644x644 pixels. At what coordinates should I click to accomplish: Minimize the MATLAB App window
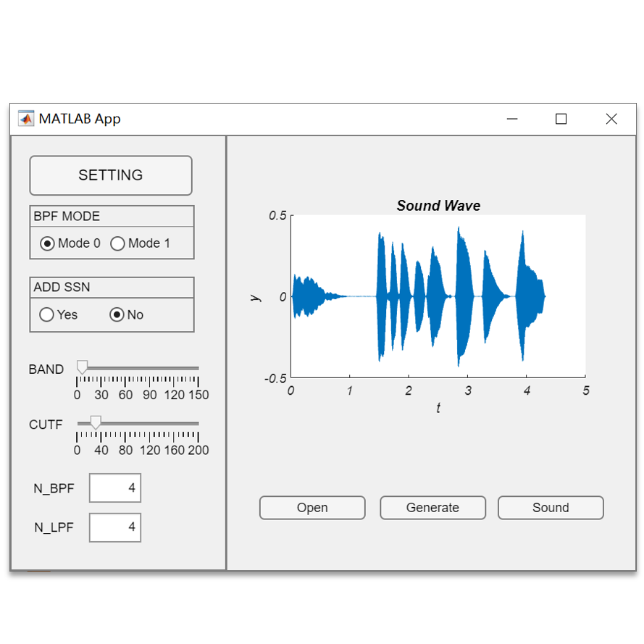(512, 119)
